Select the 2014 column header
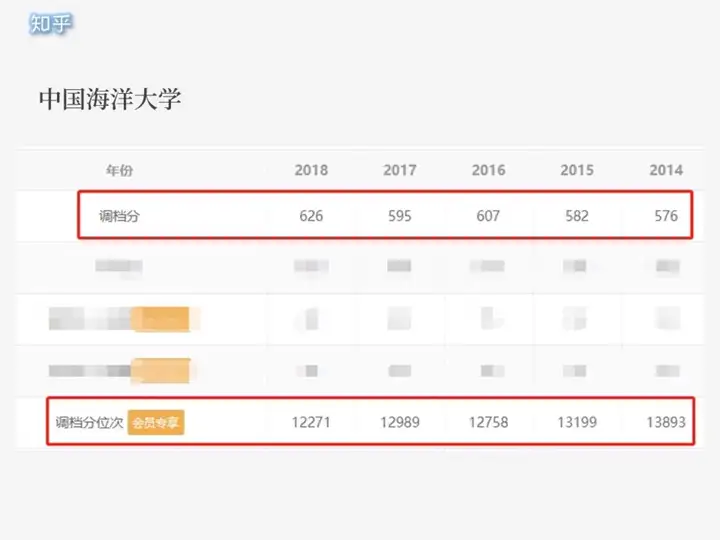Viewport: 720px width, 540px height. point(666,170)
